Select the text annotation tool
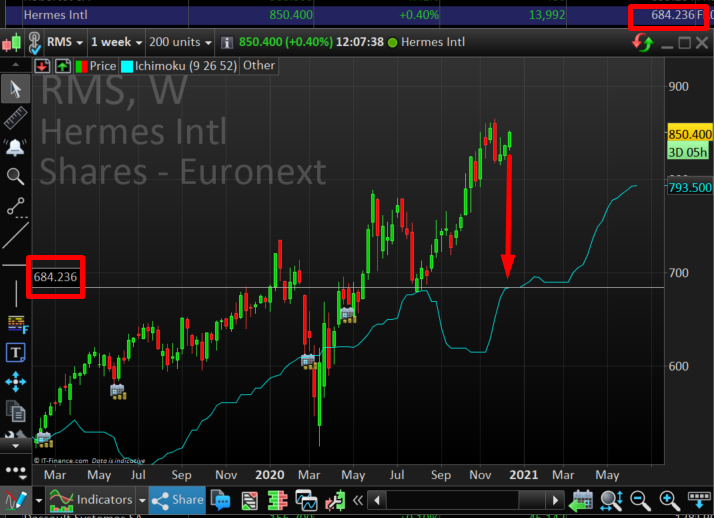Screen dimensions: 714x518 [15, 352]
